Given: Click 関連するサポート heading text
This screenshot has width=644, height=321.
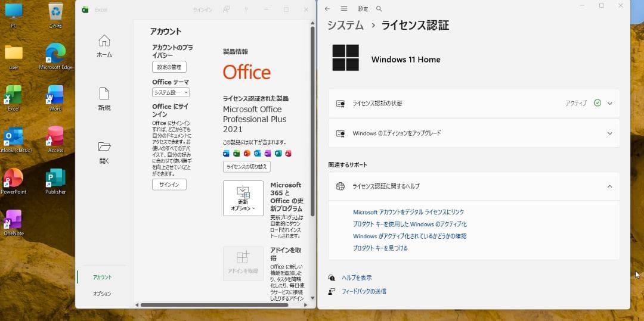Looking at the screenshot, I should [x=348, y=165].
